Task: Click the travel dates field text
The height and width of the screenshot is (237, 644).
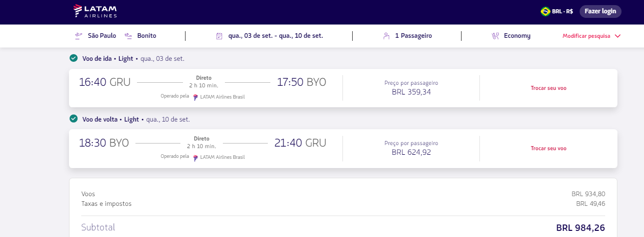Action: click(275, 36)
